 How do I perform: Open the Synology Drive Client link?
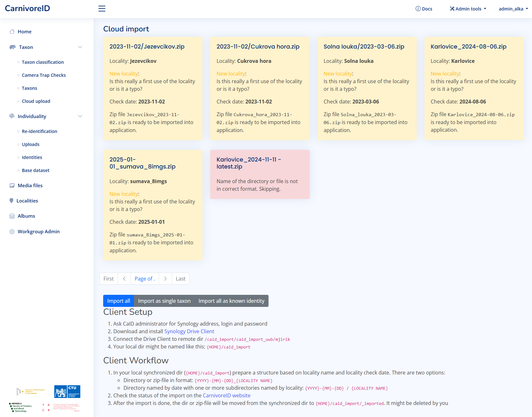pos(189,331)
